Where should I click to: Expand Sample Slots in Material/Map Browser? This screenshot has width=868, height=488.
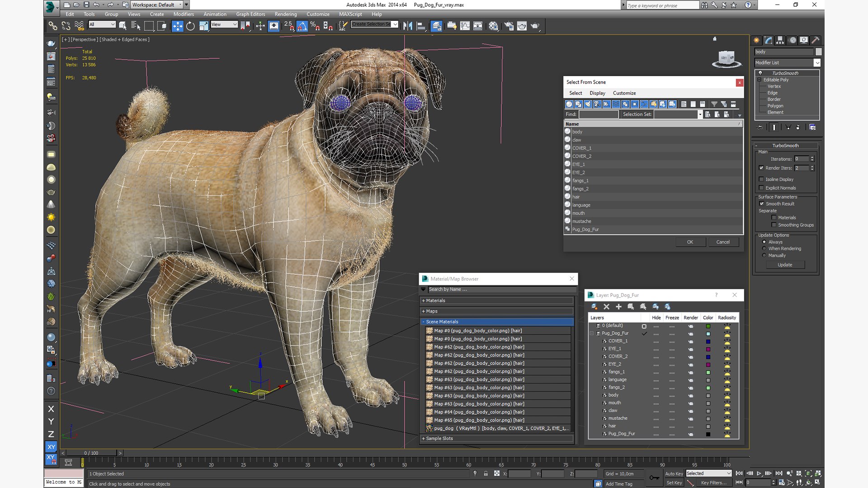pos(497,439)
